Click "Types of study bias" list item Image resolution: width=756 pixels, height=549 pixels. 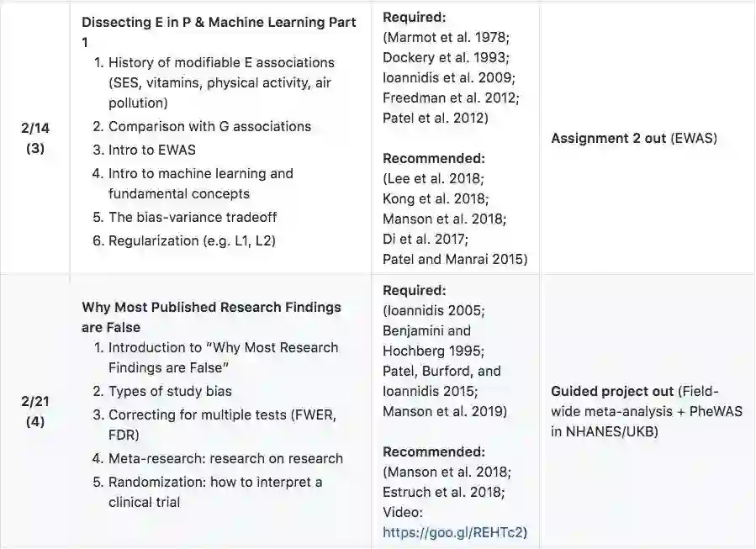[x=170, y=391]
